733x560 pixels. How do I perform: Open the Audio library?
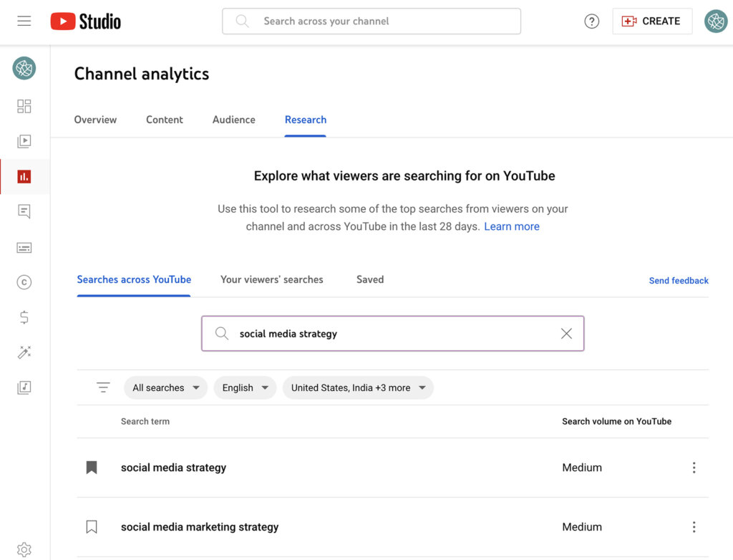[24, 387]
